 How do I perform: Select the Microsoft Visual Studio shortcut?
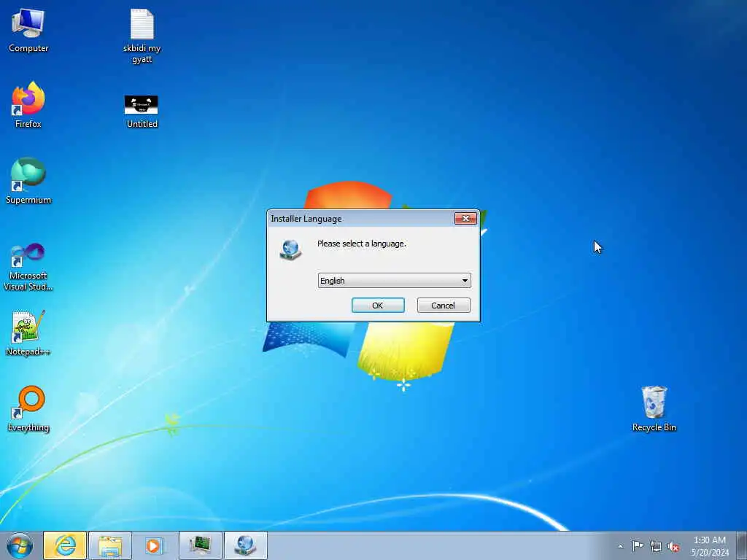28,267
